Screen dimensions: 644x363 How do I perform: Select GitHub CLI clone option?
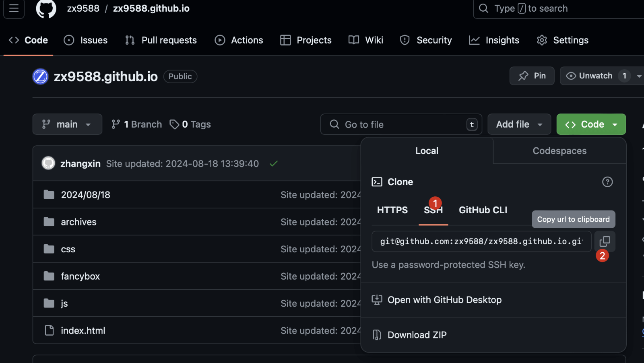(x=483, y=210)
